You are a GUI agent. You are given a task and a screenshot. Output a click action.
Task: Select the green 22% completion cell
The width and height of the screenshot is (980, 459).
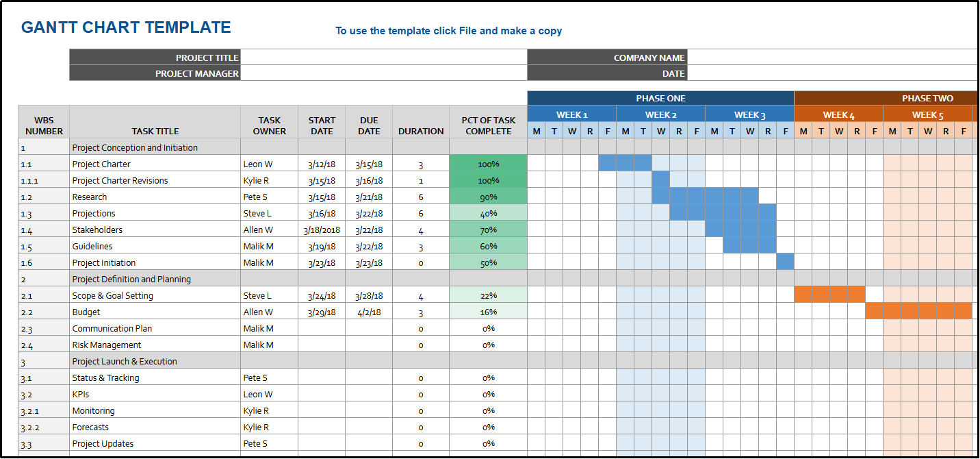[488, 295]
